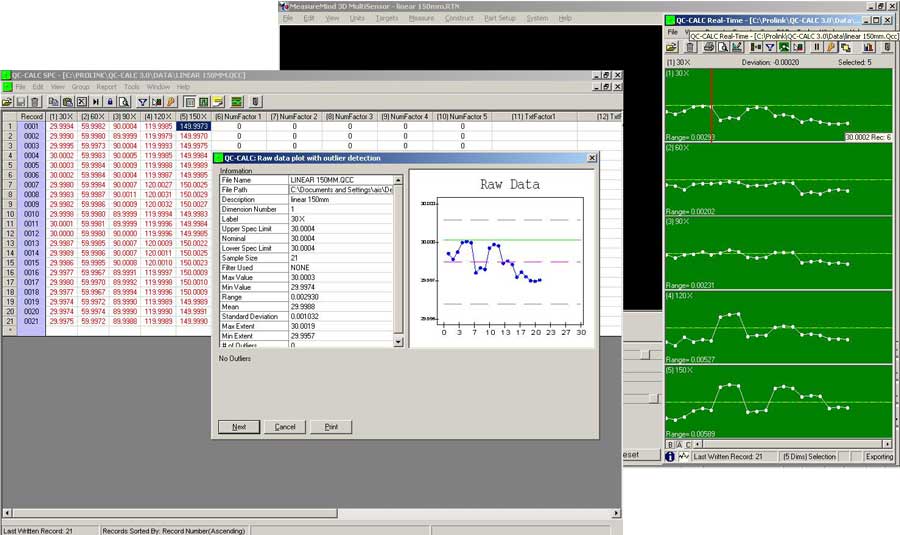
Task: Click the funnel filter icon in SPC toolbar
Action: [142, 102]
